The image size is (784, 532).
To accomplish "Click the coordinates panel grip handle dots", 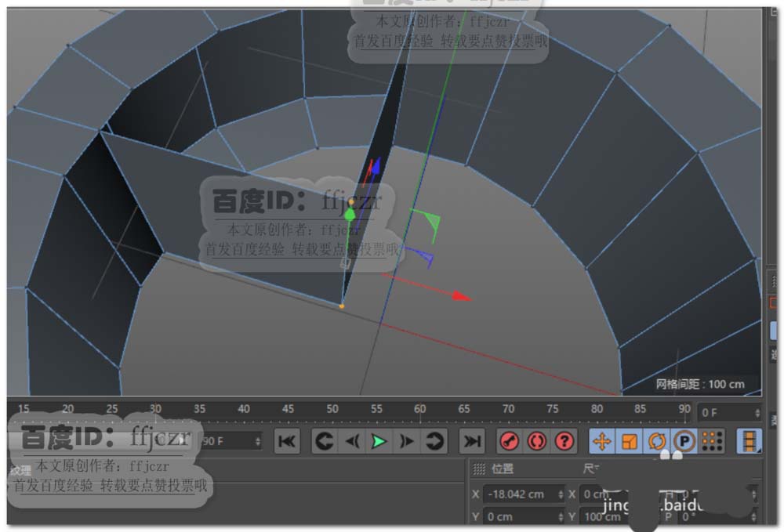I will coord(479,469).
